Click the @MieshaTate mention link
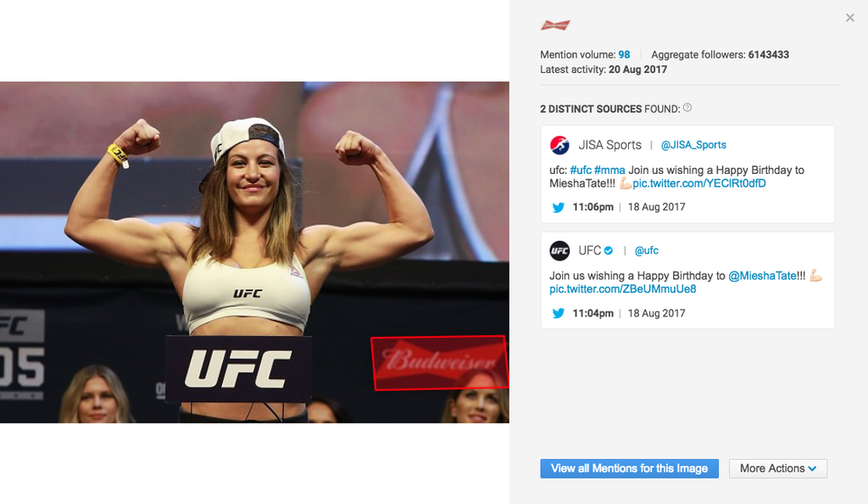 (762, 276)
